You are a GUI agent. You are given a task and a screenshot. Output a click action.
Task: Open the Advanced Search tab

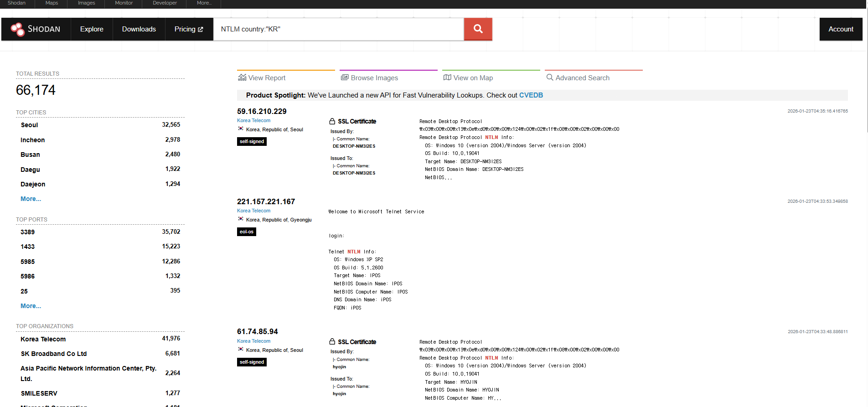(594, 77)
